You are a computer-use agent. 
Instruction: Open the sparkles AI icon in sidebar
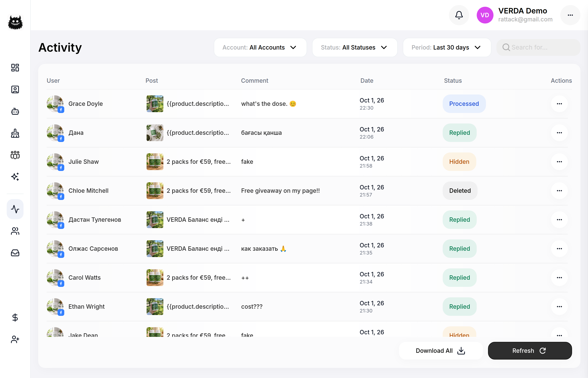15,177
